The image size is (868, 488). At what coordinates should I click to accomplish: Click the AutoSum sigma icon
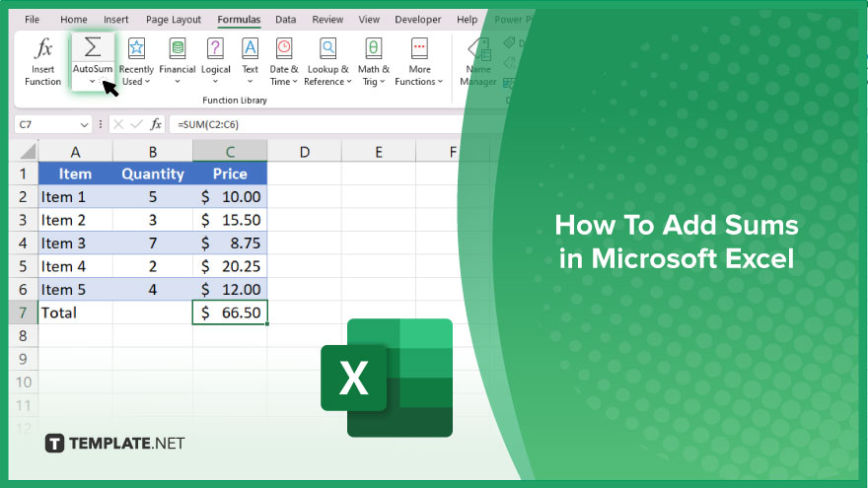pyautogui.click(x=93, y=47)
